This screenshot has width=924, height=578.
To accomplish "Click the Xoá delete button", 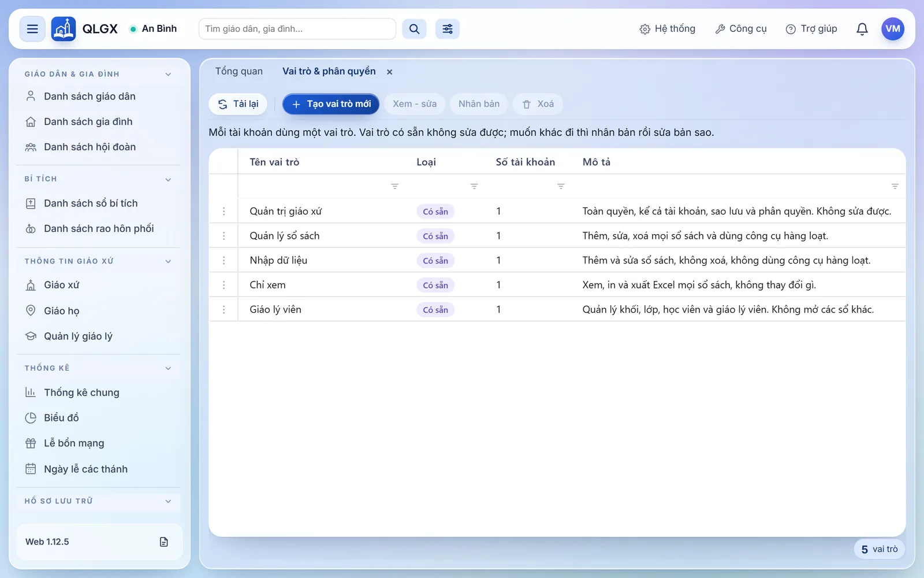I will click(538, 104).
